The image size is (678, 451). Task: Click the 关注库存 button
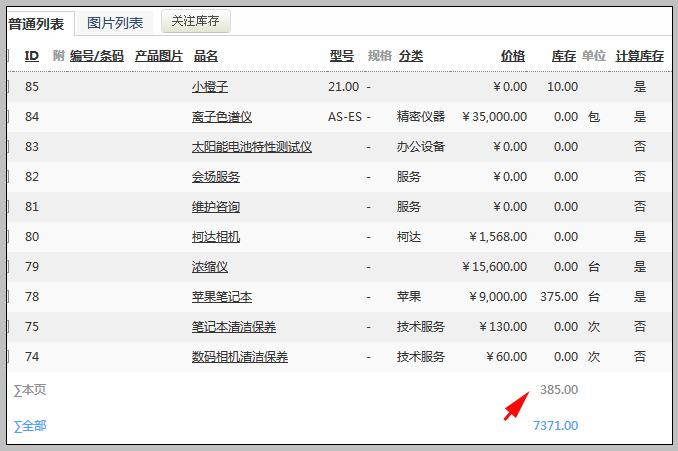click(x=195, y=21)
